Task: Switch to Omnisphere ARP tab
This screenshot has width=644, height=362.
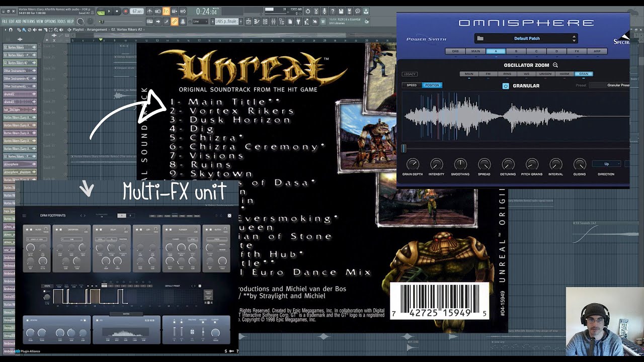Action: 597,51
